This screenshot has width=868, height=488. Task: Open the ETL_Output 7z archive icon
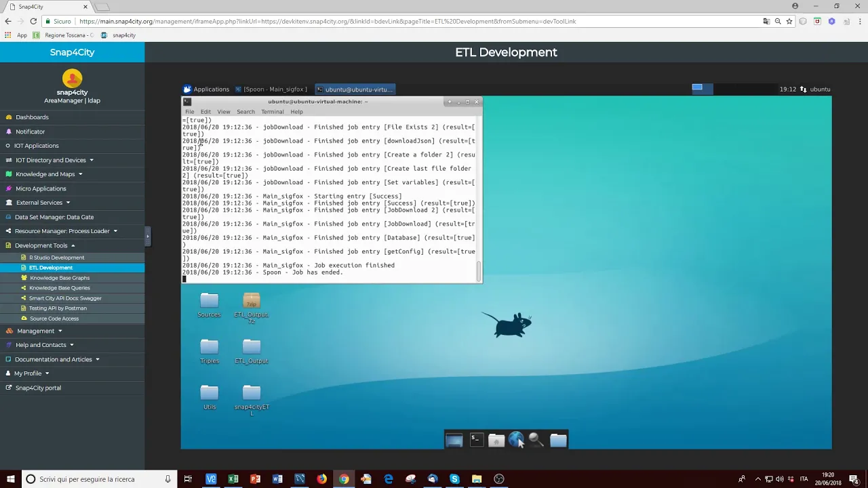coord(251,306)
